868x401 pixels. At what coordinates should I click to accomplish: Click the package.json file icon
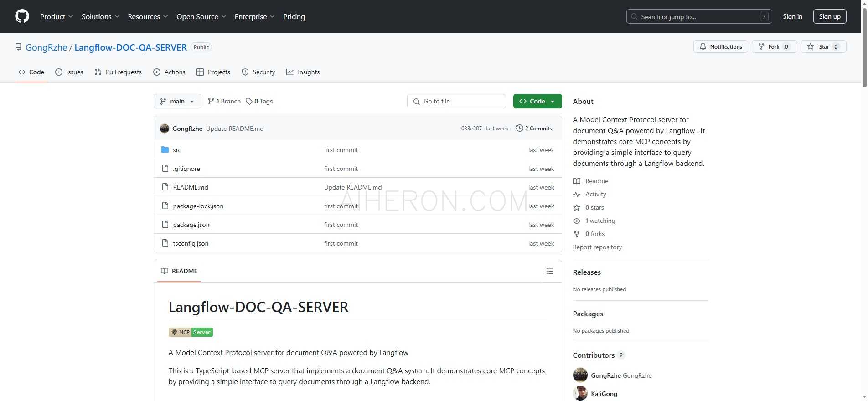click(165, 224)
